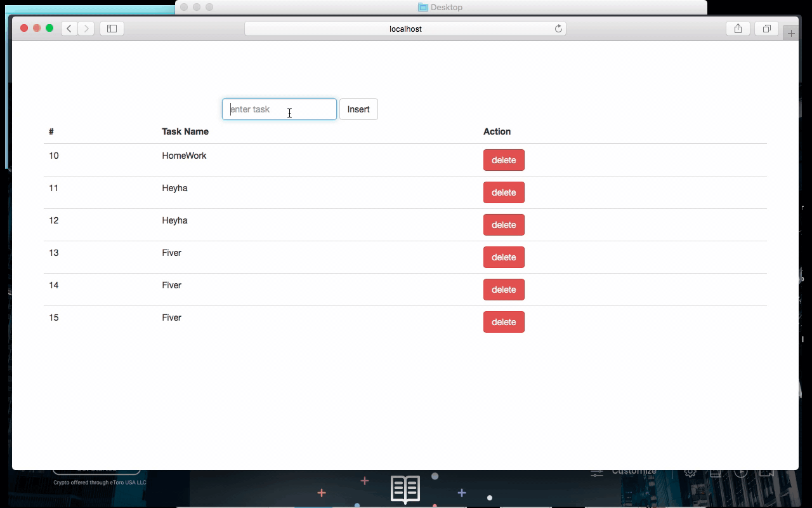Click the forward navigation arrow

86,28
